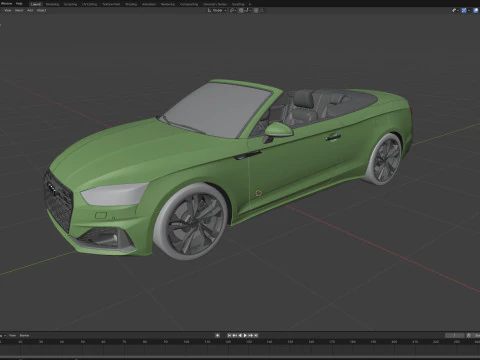Viewport: 480px width, 360px height.
Task: Toggle snapping magnet in viewport header
Action: [x=241, y=10]
